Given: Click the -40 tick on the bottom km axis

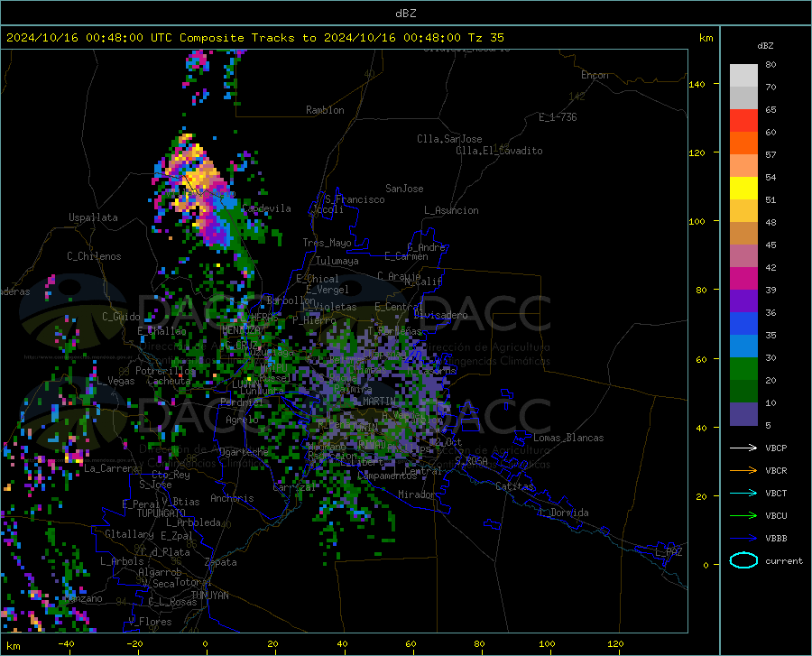Looking at the screenshot, I should click(x=66, y=644).
